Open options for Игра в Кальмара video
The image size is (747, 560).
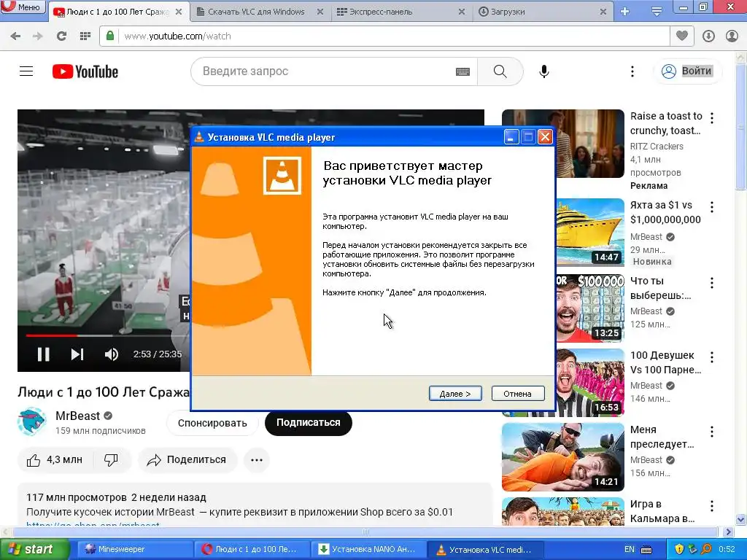712,506
